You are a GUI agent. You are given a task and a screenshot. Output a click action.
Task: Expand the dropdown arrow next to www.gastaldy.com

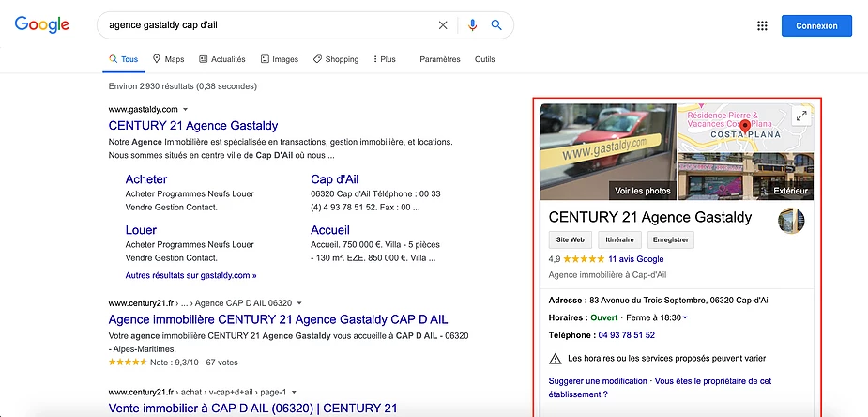(186, 110)
